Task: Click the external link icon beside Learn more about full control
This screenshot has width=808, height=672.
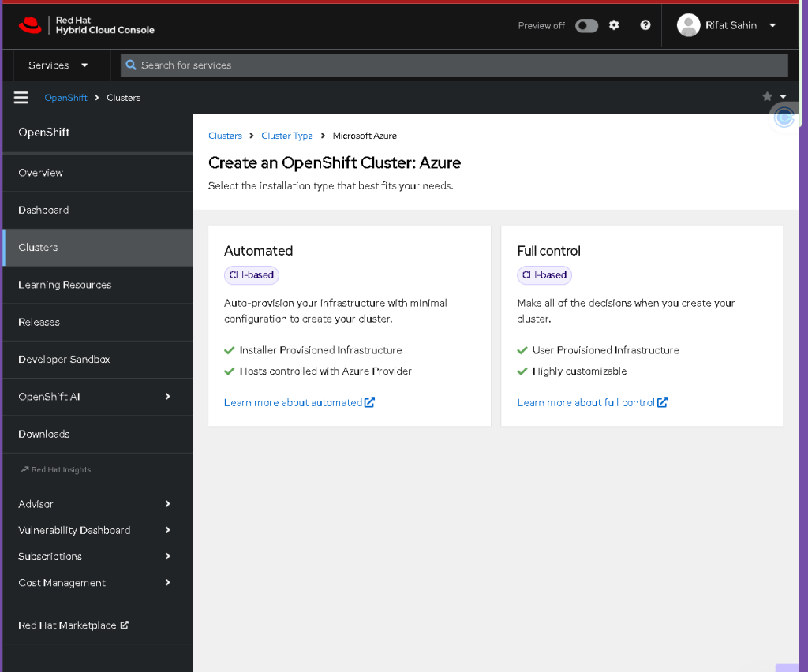Action: pos(662,402)
